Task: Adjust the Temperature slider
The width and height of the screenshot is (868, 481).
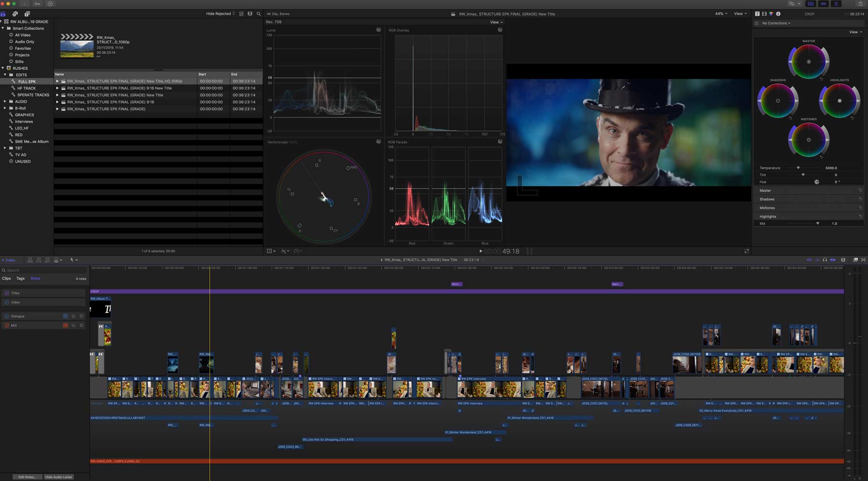Action: (798, 168)
